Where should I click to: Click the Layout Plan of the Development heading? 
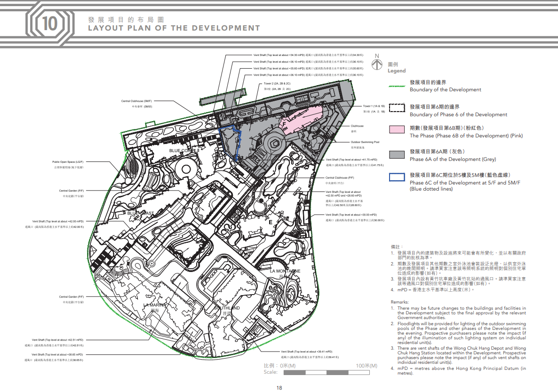click(x=174, y=28)
